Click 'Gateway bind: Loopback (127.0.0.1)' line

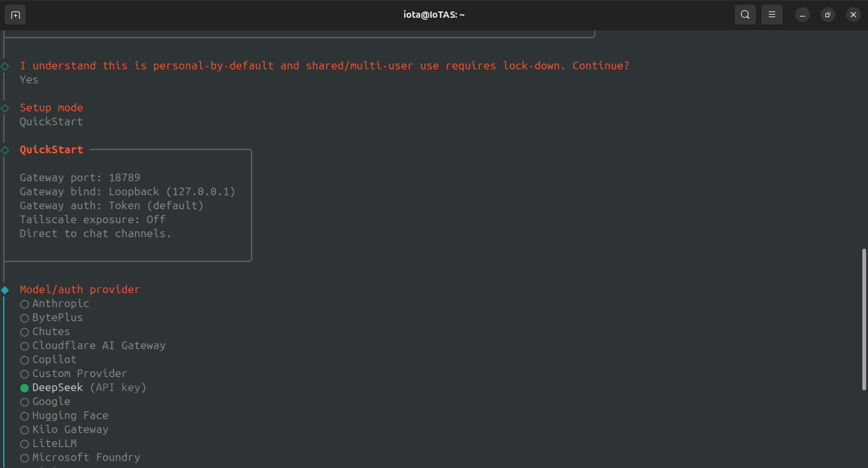(128, 191)
